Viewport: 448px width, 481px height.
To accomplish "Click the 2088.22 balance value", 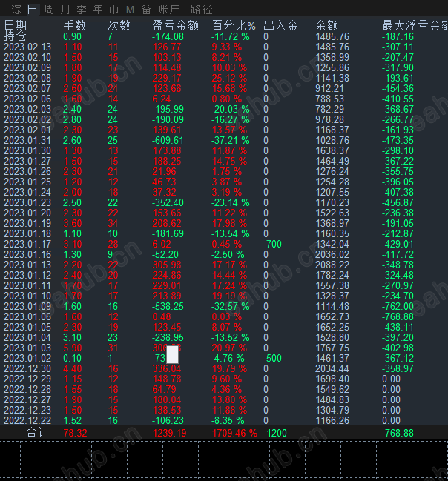I will pos(332,265).
